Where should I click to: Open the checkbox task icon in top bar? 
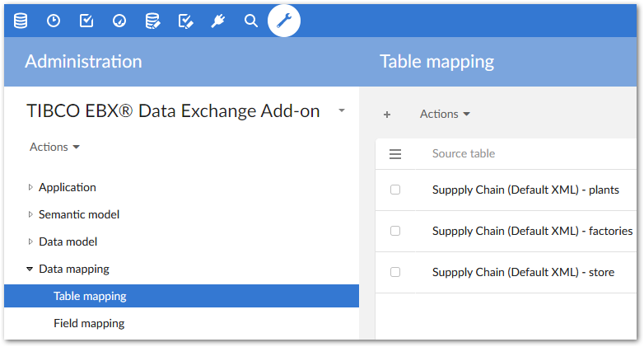[x=86, y=21]
